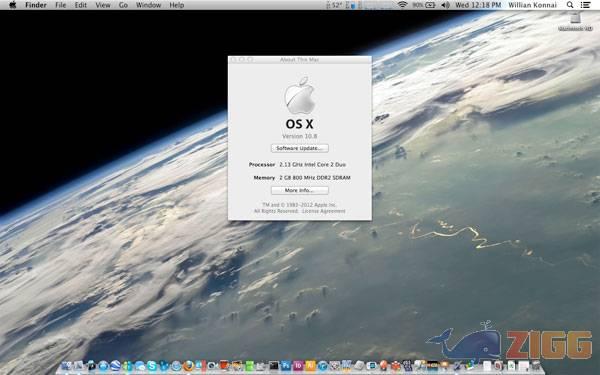Image resolution: width=600 pixels, height=375 pixels.
Task: Launch Illustrator from the Dock
Action: pos(310,366)
